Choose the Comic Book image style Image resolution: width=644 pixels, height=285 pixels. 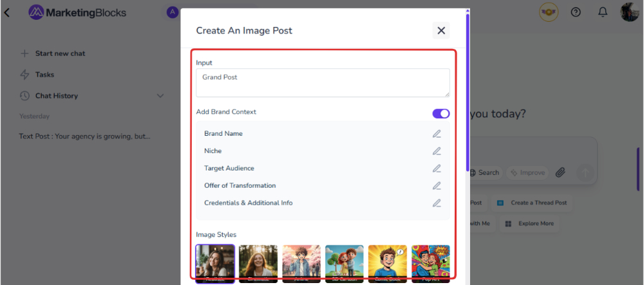(388, 262)
